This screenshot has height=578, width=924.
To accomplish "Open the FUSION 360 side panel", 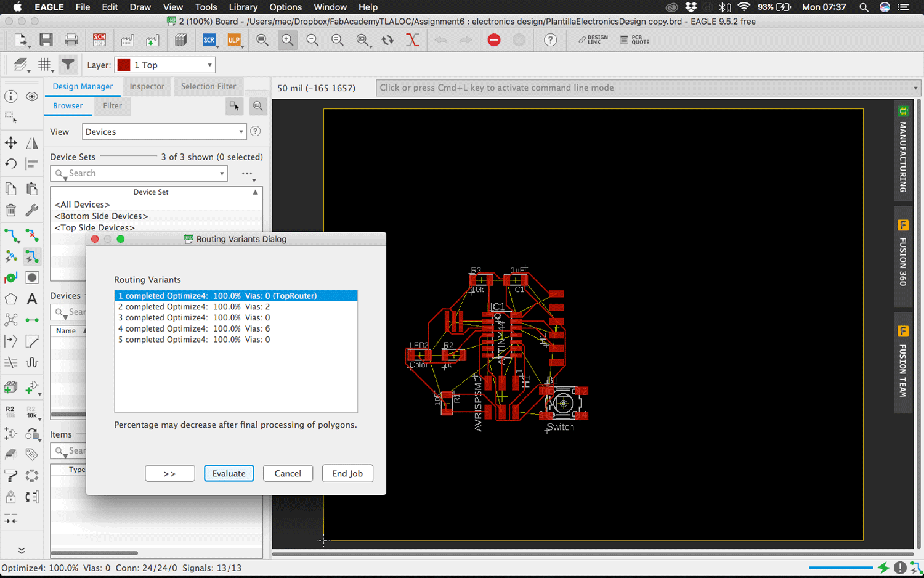I will (x=903, y=256).
